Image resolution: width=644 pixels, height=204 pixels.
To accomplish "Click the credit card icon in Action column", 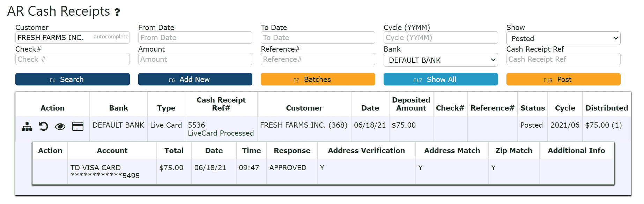I will 77,126.
